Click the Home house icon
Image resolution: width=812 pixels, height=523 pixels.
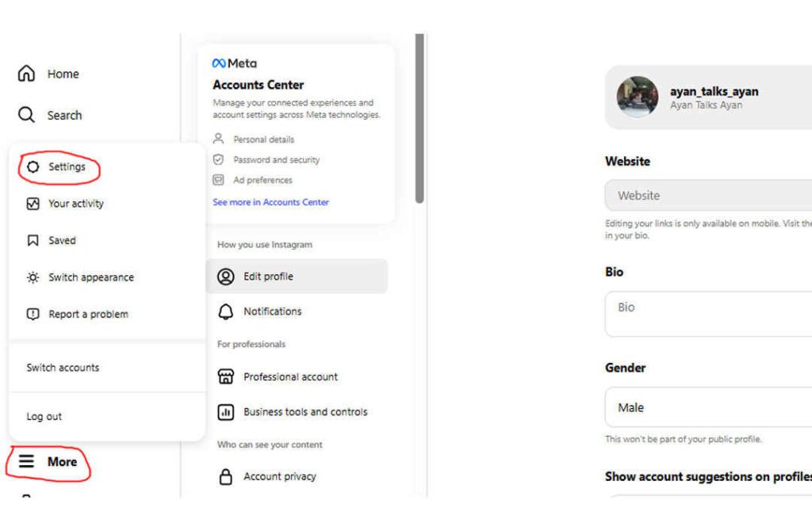click(x=26, y=74)
